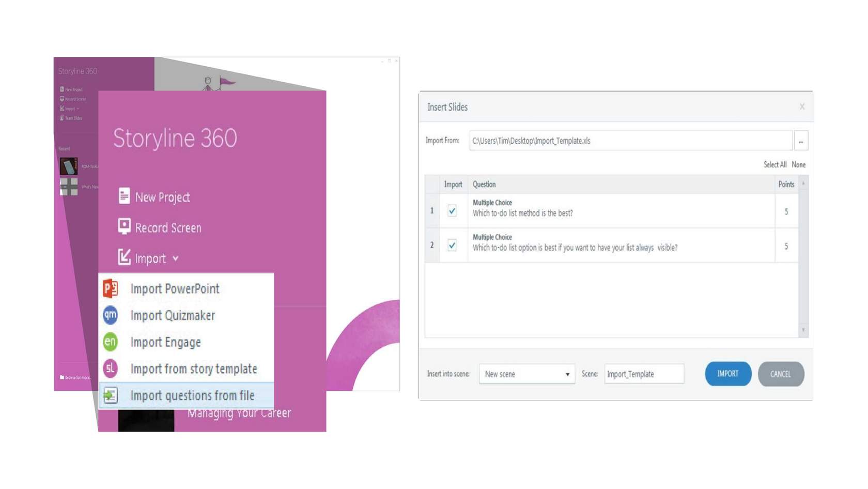Click the import questions file icon

[x=111, y=395]
